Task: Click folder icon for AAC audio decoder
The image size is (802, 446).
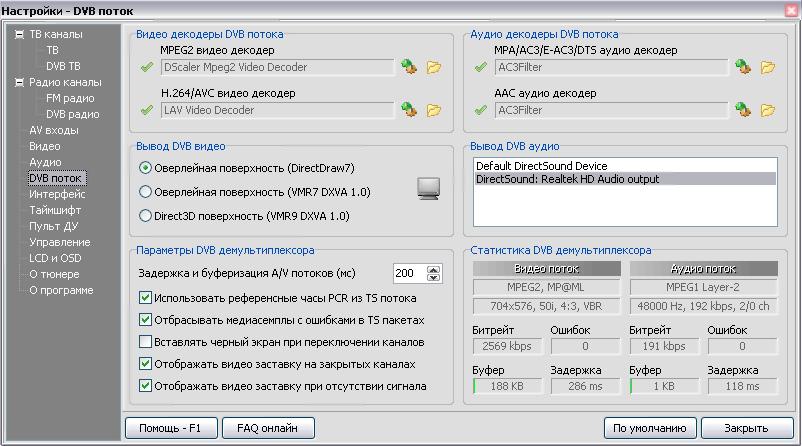Action: pos(768,110)
